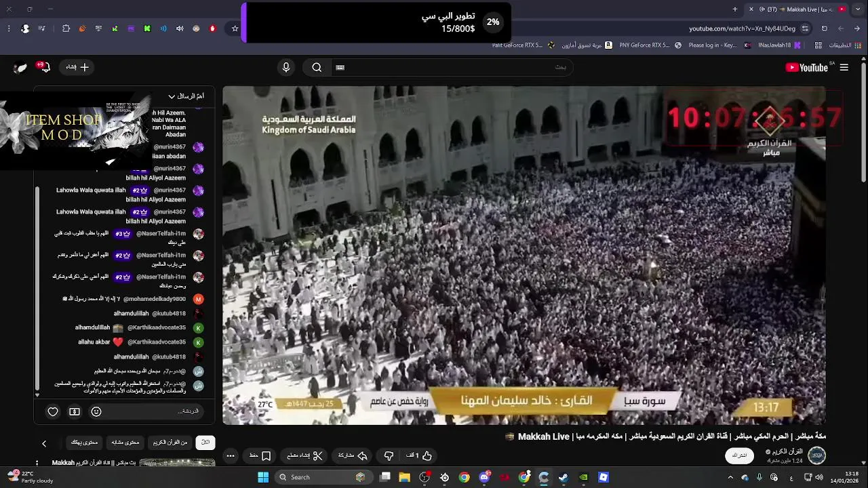Screen dimensions: 868x488
Task: Open the weather widget showing 22°C
Action: pyautogui.click(x=31, y=477)
